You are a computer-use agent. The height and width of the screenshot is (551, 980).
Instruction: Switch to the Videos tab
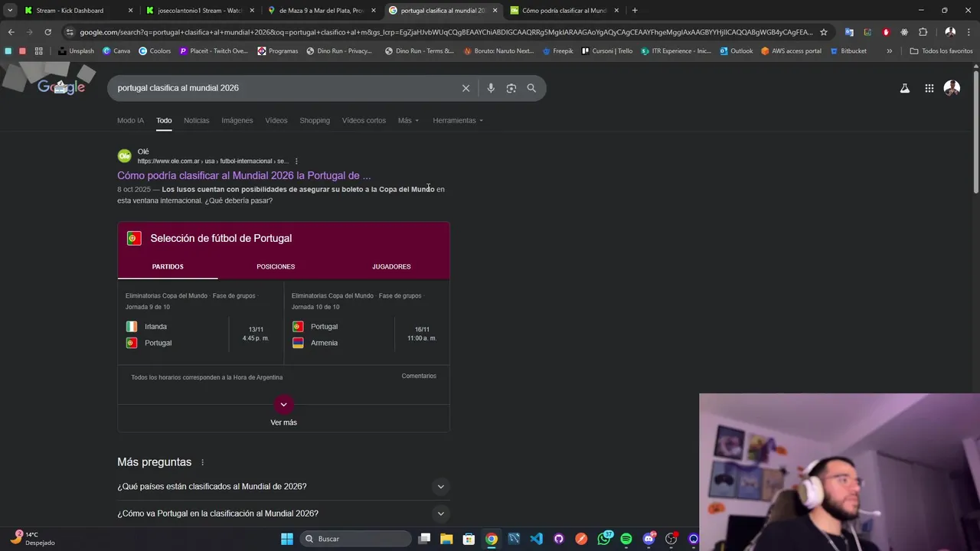(x=276, y=120)
